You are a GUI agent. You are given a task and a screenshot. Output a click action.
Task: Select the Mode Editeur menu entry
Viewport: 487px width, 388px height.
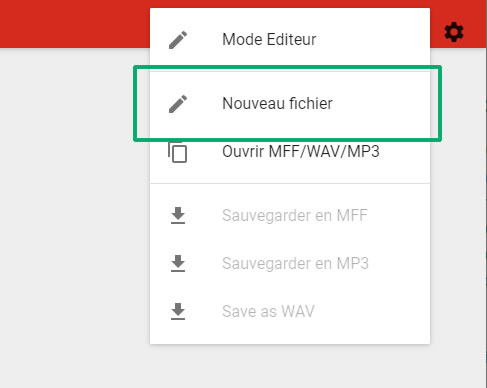pyautogui.click(x=290, y=40)
